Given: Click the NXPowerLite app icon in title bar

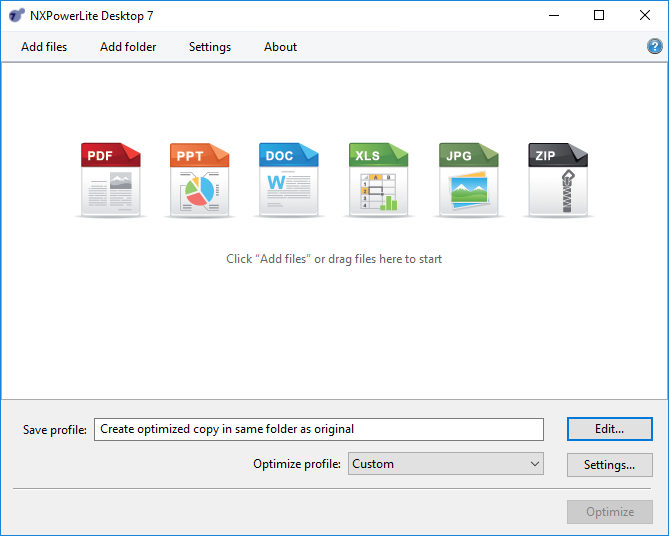Looking at the screenshot, I should click(x=17, y=15).
